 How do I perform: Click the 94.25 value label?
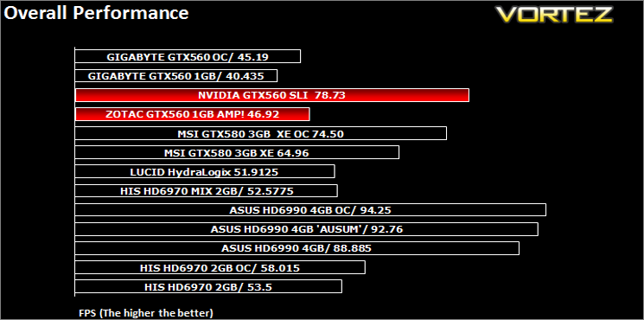point(375,210)
